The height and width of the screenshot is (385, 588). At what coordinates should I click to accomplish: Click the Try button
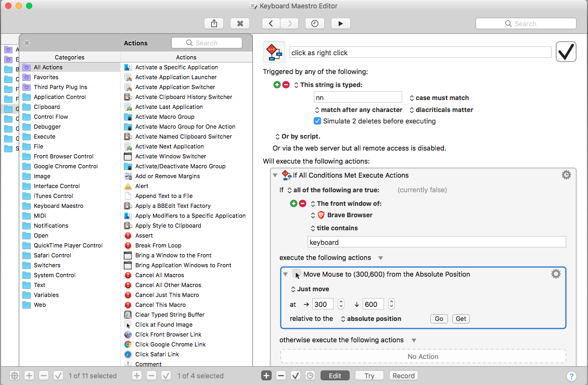click(369, 376)
